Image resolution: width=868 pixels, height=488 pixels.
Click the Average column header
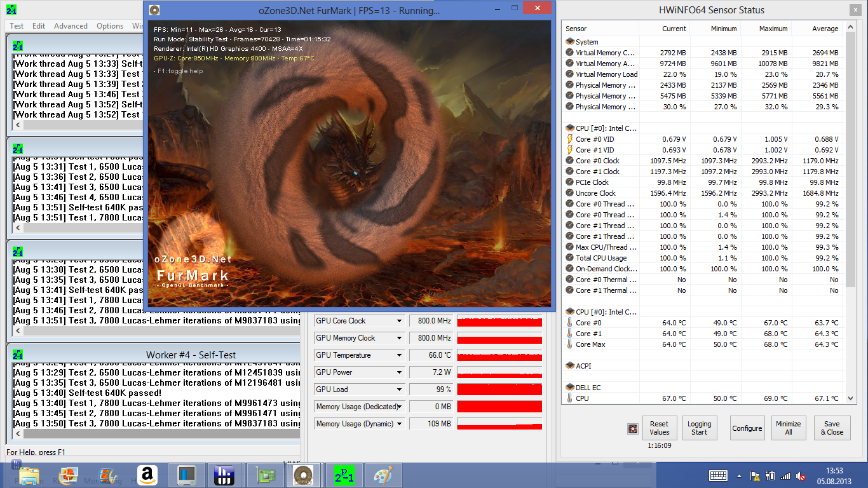(817, 29)
